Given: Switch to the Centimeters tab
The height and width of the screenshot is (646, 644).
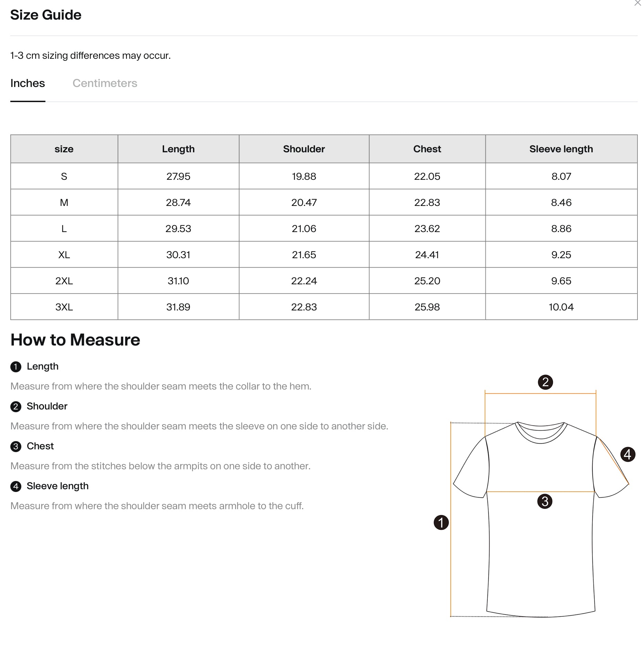Looking at the screenshot, I should click(x=105, y=83).
